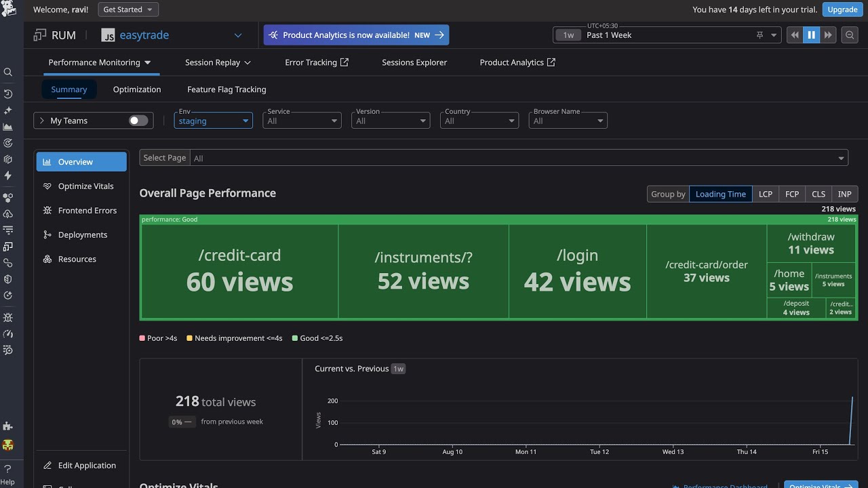Open the Get Started dropdown
This screenshot has width=868, height=488.
click(128, 9)
